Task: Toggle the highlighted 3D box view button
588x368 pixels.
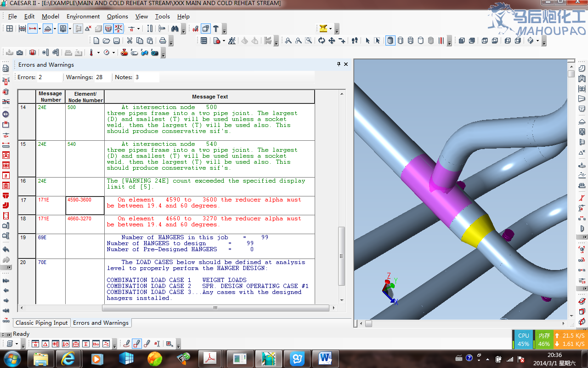Action: [205, 29]
